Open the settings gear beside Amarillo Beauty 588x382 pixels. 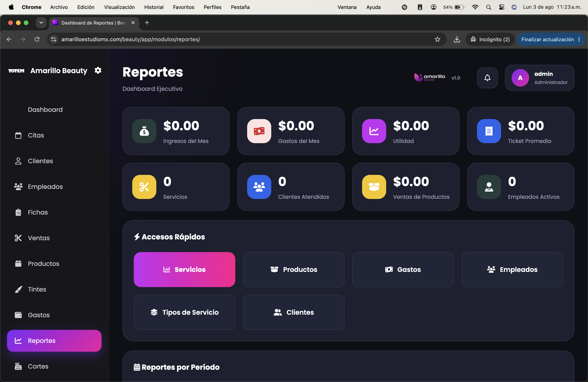(98, 70)
